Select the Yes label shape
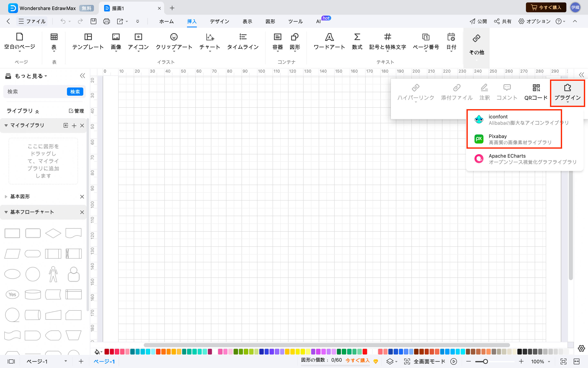Screen dimensions: 588x368 [x=12, y=294]
